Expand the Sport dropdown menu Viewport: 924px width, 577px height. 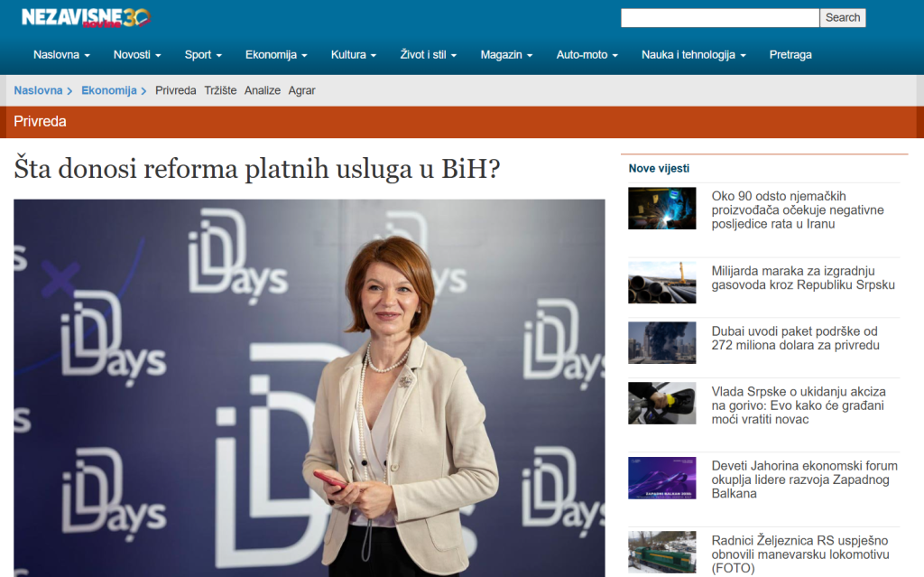203,55
